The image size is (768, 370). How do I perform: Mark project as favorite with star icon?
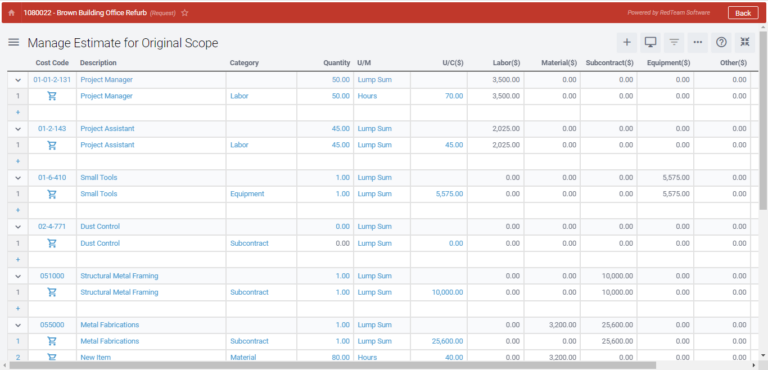(x=185, y=13)
